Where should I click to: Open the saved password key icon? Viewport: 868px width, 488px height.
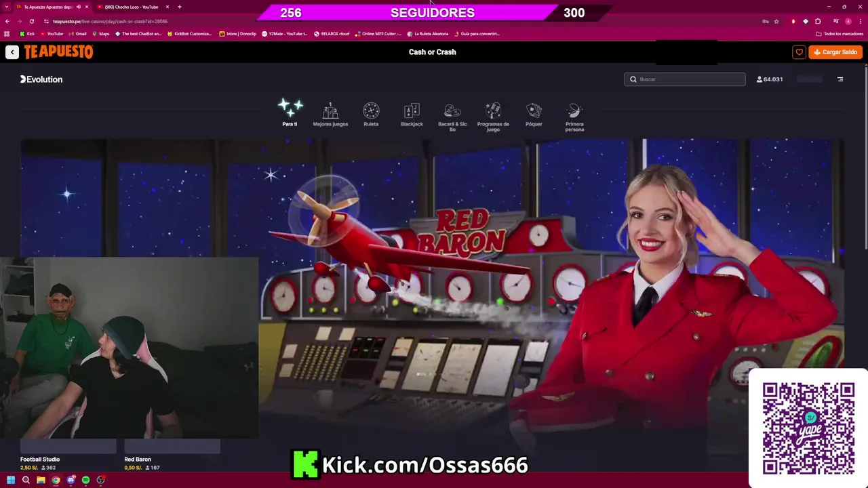(766, 21)
